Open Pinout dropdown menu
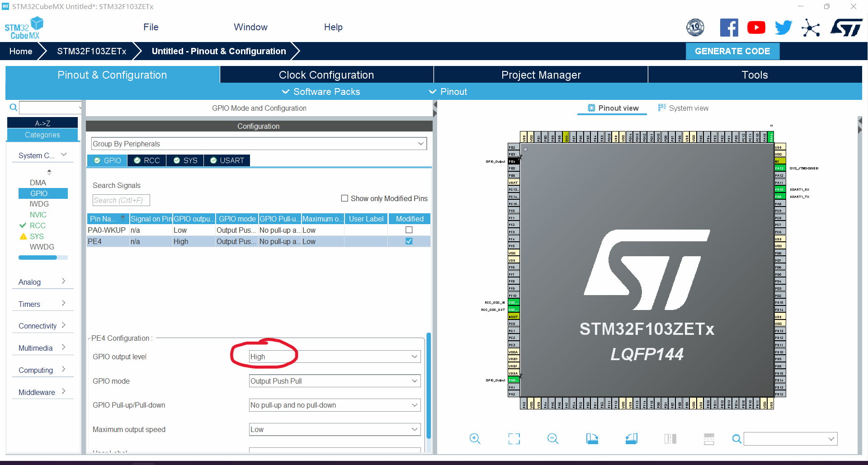 point(448,92)
